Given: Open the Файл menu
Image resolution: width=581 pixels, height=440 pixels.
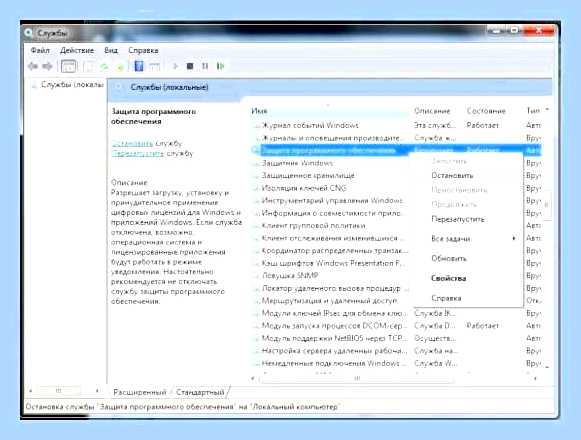Looking at the screenshot, I should [40, 50].
